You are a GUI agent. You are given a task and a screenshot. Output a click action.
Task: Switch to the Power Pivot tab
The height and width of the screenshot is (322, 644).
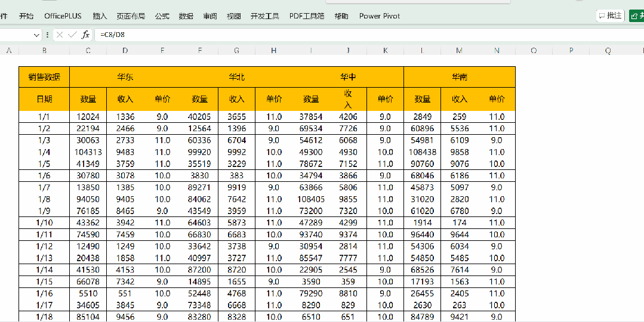(380, 16)
